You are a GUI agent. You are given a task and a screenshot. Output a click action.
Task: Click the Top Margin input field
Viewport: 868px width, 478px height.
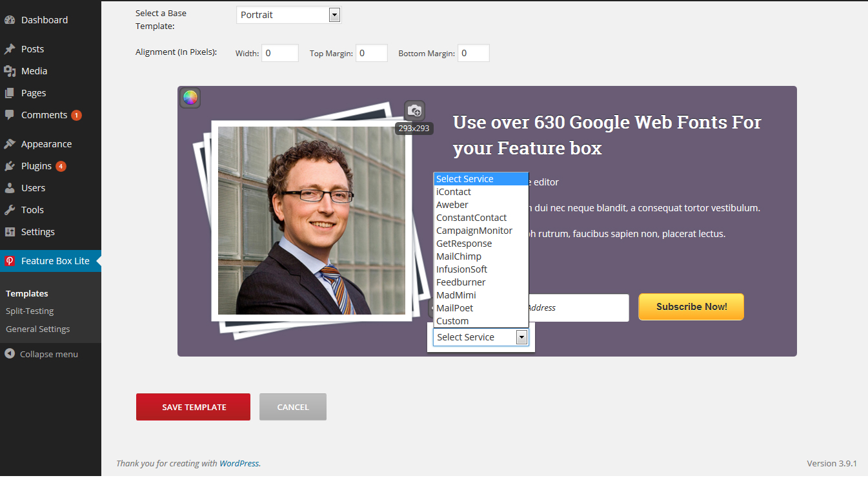(372, 53)
